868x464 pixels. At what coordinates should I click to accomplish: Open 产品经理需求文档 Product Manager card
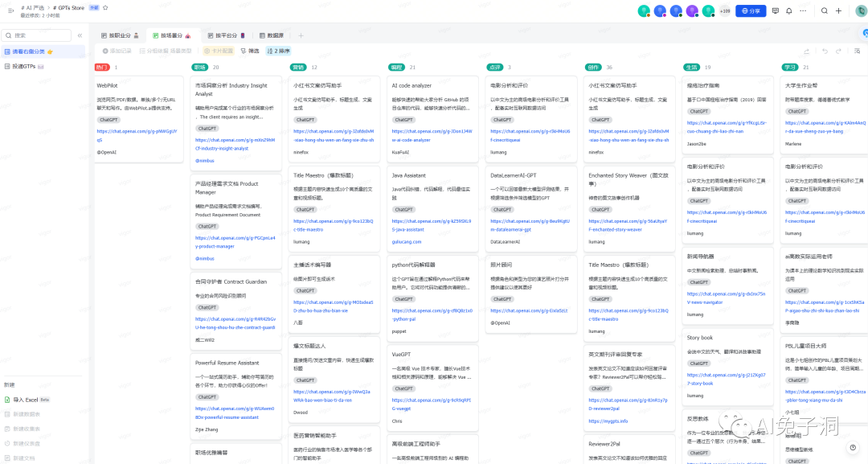click(x=235, y=221)
